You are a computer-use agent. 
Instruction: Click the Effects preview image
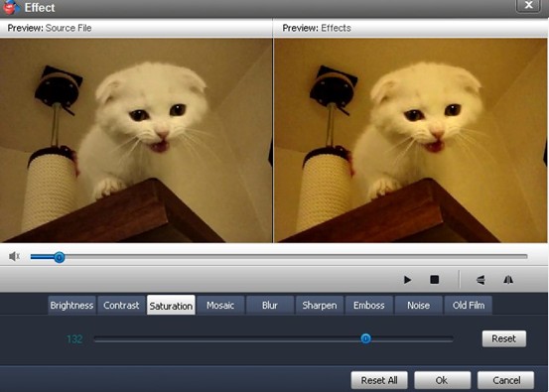coord(410,140)
